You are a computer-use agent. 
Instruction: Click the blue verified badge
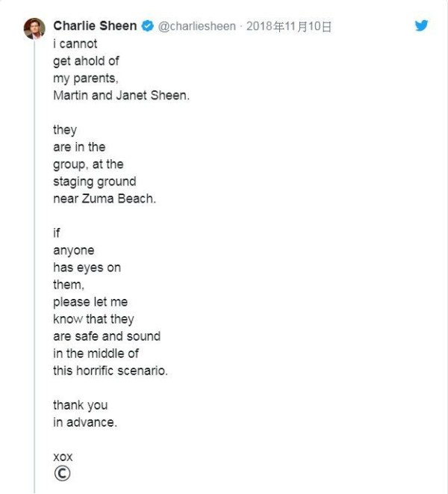coord(148,26)
